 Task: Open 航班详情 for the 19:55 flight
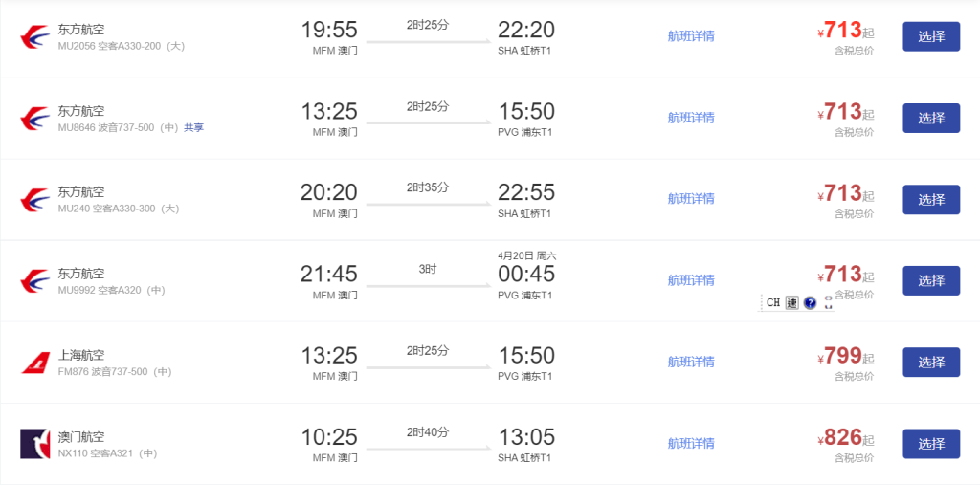tap(691, 36)
